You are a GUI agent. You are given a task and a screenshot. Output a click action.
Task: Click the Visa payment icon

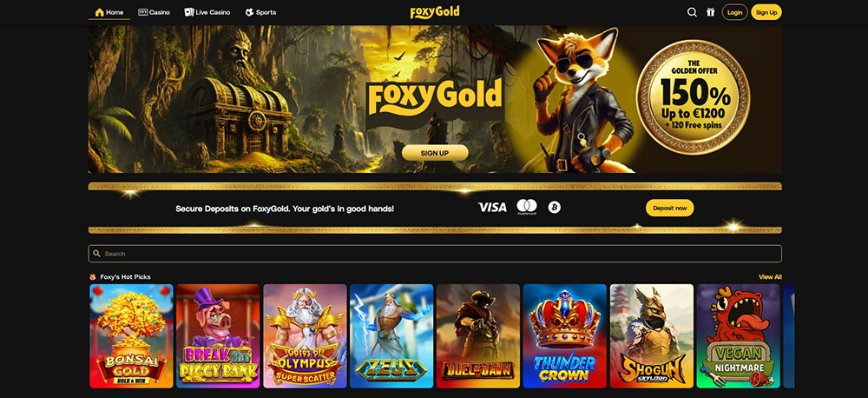tap(492, 208)
